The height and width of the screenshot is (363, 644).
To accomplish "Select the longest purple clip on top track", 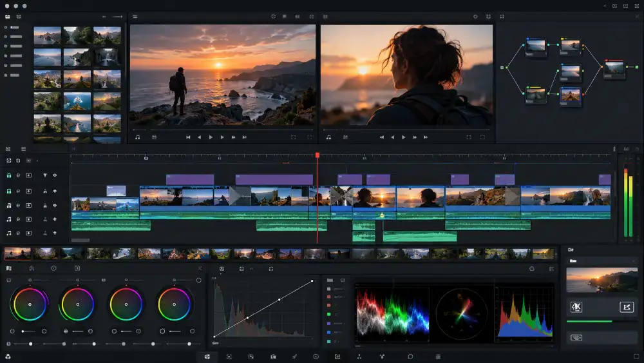I will [x=274, y=179].
